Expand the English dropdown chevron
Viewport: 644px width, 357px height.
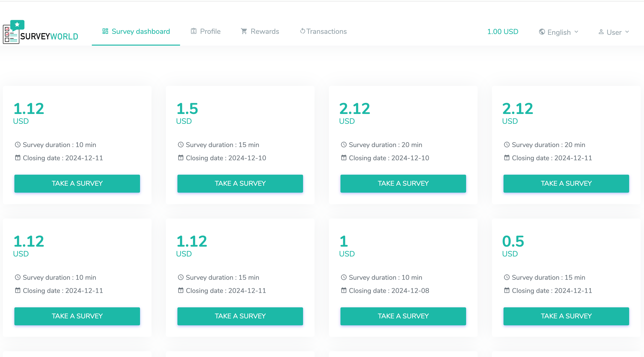(x=576, y=32)
